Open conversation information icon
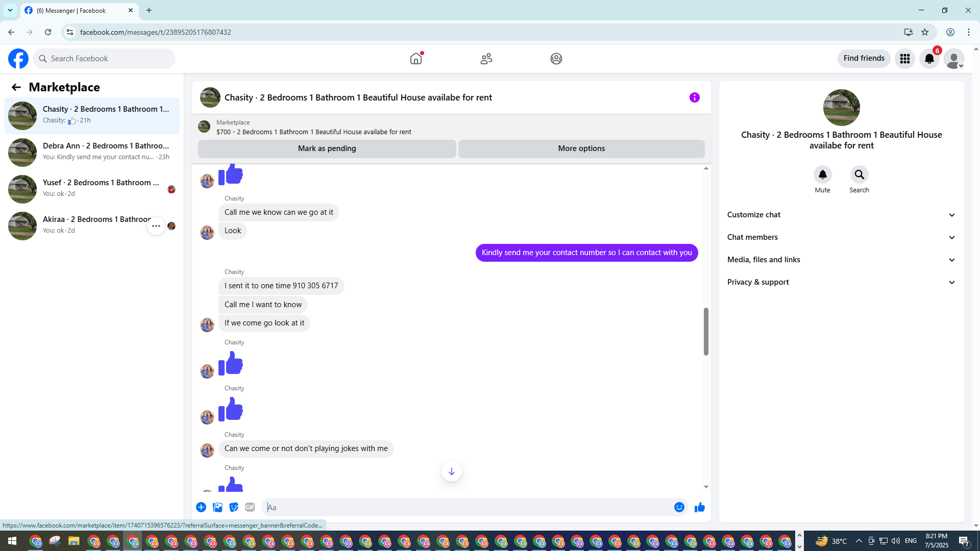Viewport: 980px width, 551px height. coord(694,97)
